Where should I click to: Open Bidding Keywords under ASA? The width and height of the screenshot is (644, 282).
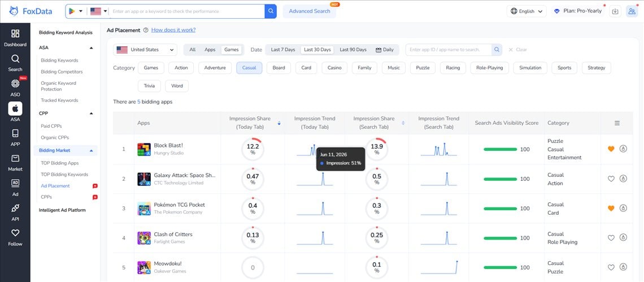[x=59, y=60]
